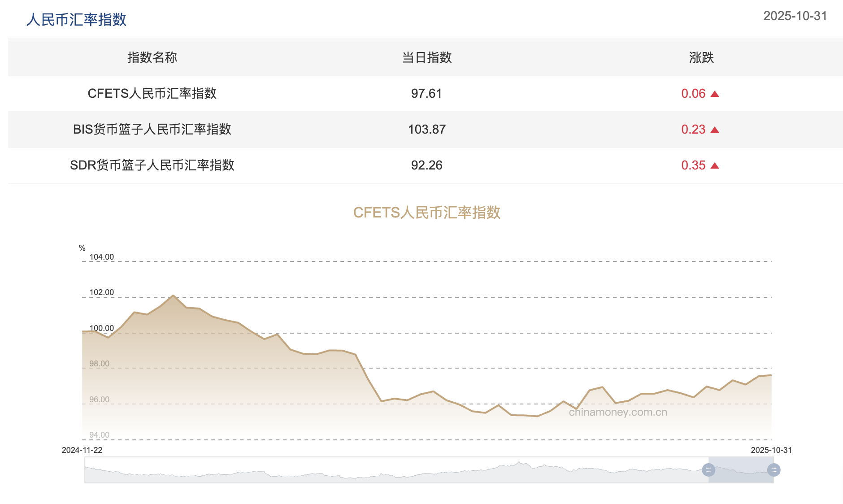This screenshot has height=504, width=843.
Task: Select the BIS货币篮子人民币汇率指数 table row
Action: [421, 130]
